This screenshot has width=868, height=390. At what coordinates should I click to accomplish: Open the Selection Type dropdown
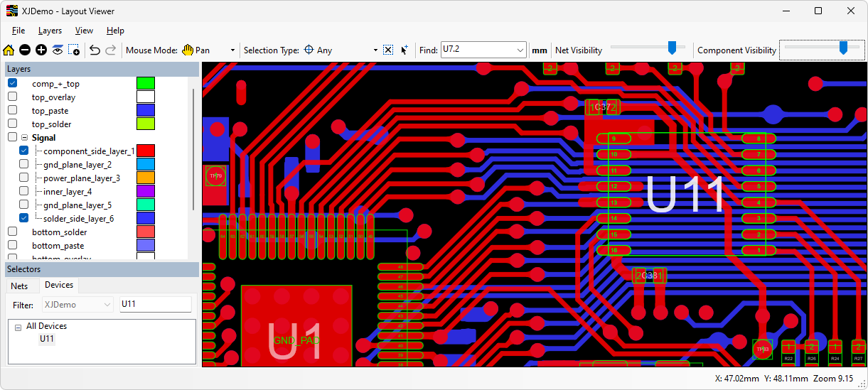point(375,50)
